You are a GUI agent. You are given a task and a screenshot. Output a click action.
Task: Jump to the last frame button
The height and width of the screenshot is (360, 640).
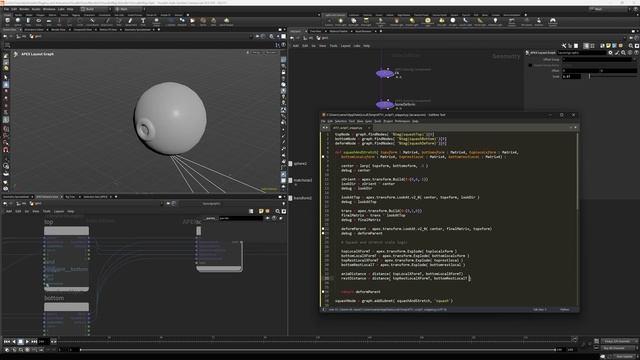click(x=34, y=341)
